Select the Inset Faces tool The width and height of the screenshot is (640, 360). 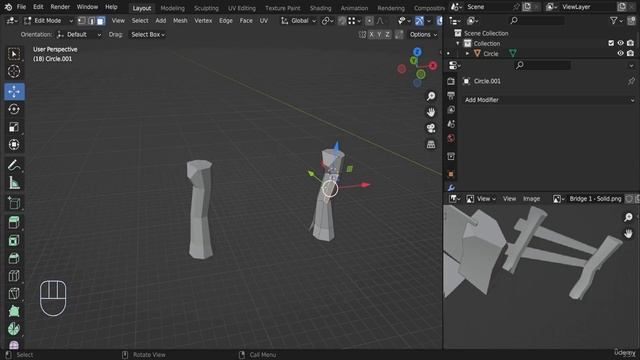(14, 240)
